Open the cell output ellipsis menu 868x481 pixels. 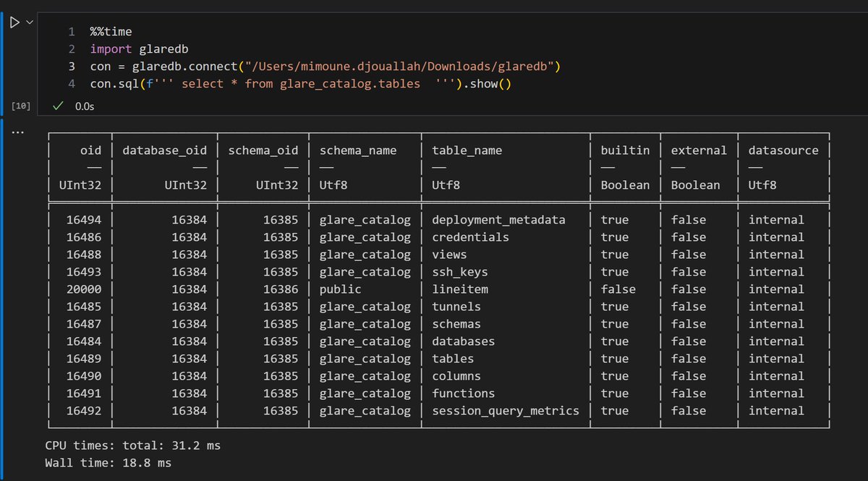pyautogui.click(x=18, y=132)
